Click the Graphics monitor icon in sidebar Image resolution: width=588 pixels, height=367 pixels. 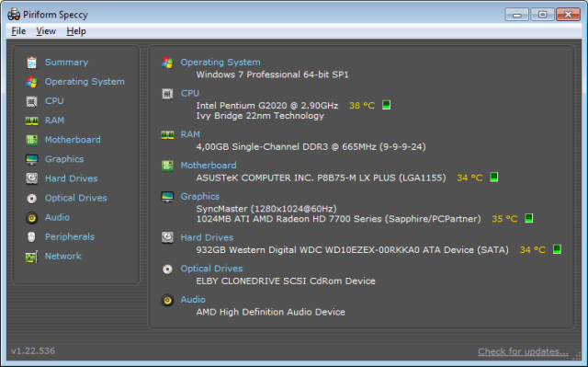32,159
